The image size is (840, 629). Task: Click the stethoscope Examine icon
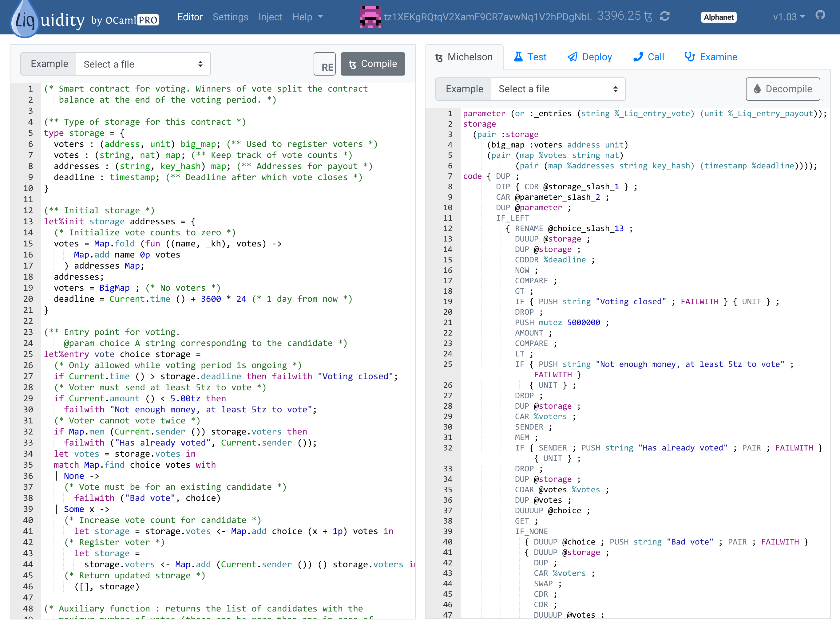[x=689, y=57]
